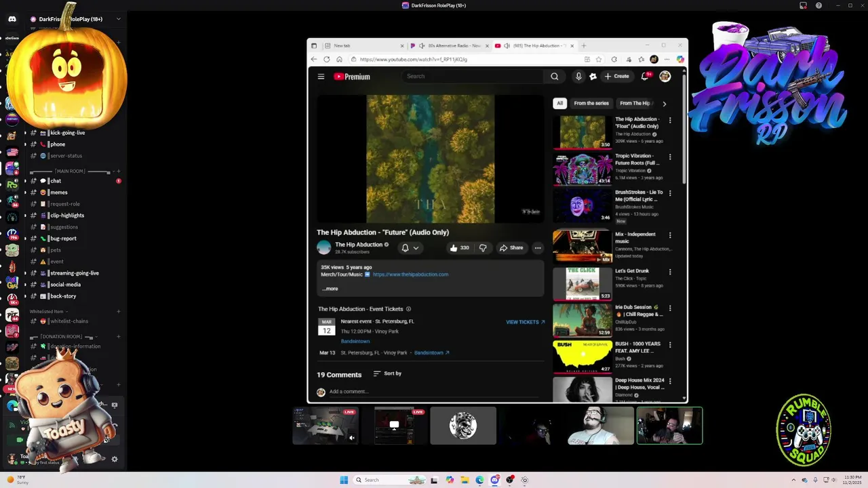
Task: Open File Explorer from the taskbar
Action: (465, 480)
